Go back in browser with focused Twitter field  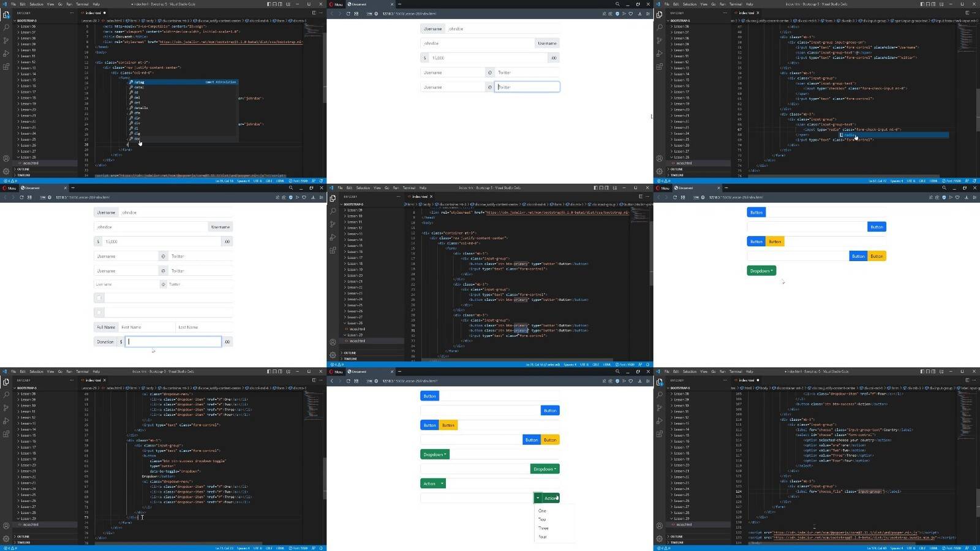click(x=332, y=13)
